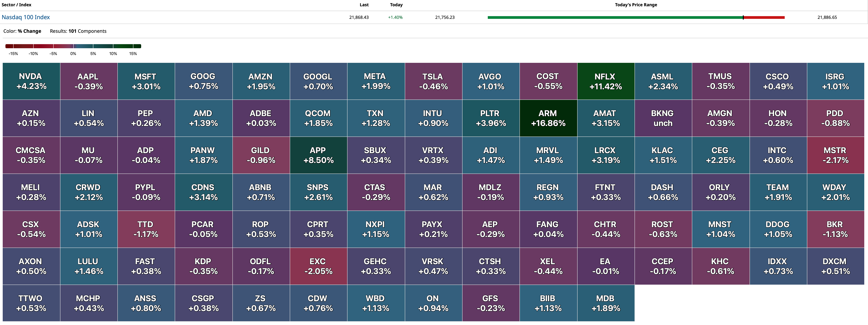Select the PLTR +3.96% tile

[491, 118]
